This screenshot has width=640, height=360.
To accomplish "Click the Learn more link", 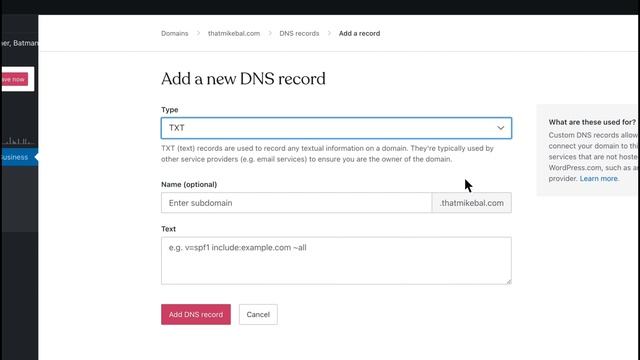I will pyautogui.click(x=599, y=178).
